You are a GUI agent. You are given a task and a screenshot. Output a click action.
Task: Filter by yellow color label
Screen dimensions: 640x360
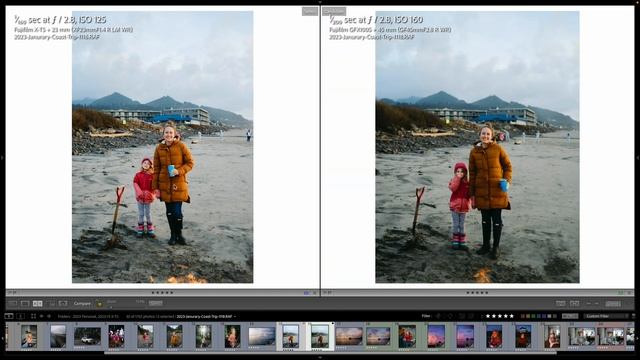pos(528,316)
